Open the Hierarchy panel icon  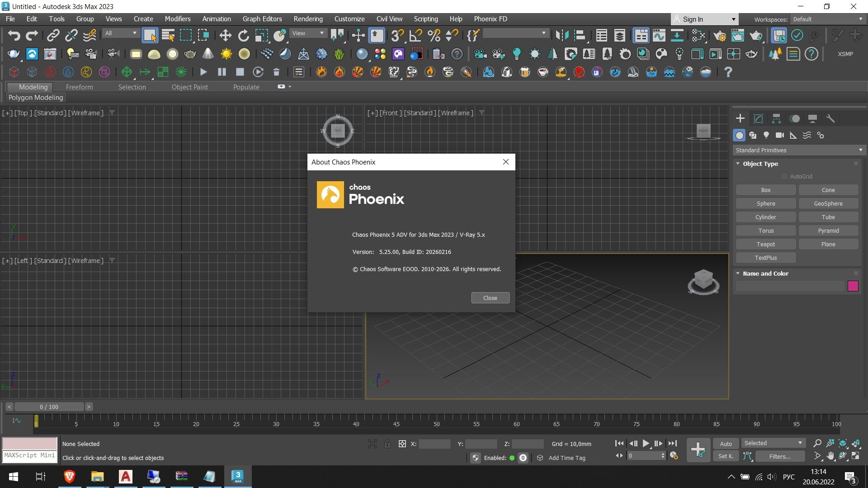tap(776, 118)
